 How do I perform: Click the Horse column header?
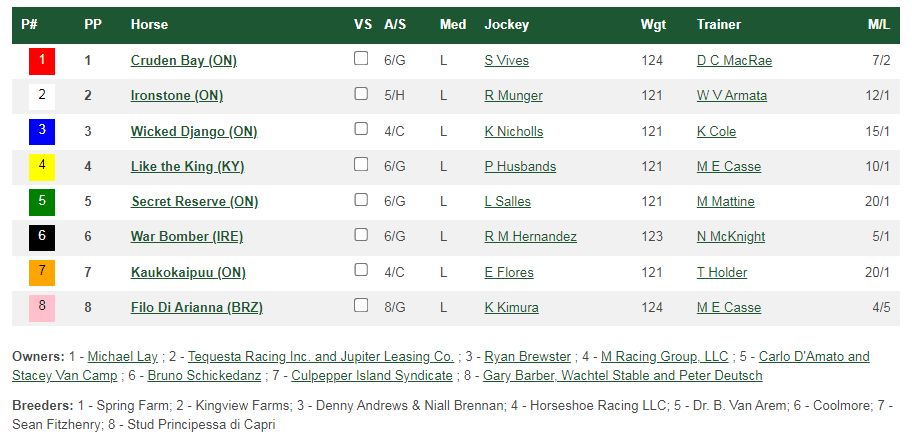(149, 24)
